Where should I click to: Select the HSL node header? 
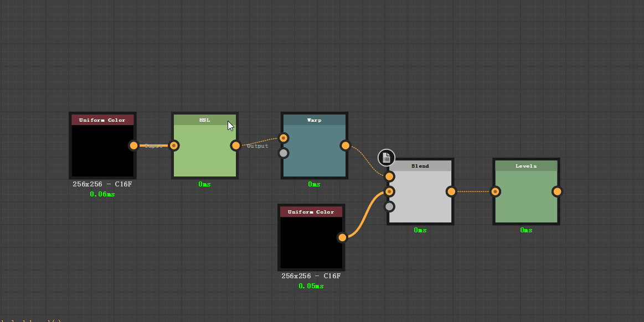tap(204, 120)
